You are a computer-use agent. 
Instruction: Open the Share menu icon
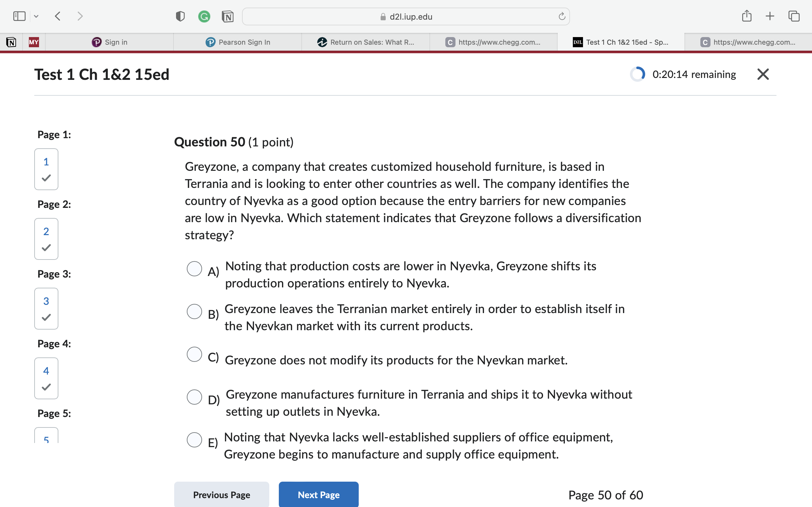[x=746, y=16]
